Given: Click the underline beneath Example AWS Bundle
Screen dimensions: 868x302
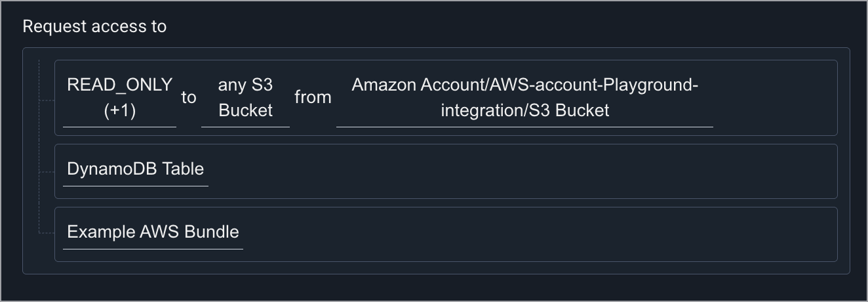Looking at the screenshot, I should point(153,249).
